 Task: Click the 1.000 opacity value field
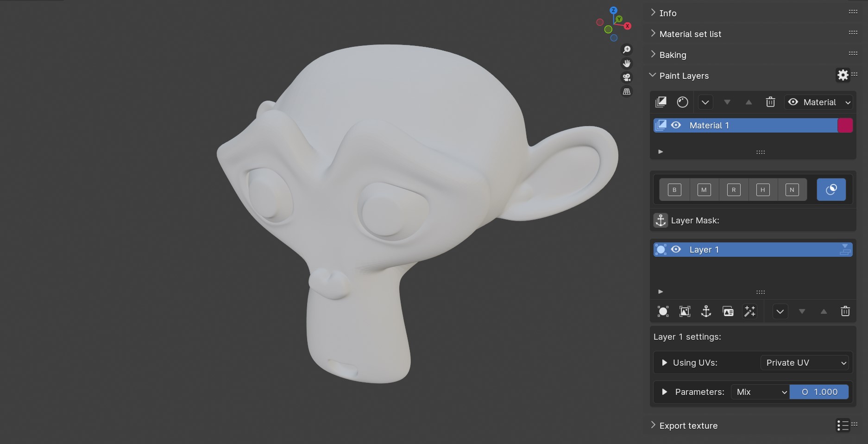pos(820,392)
